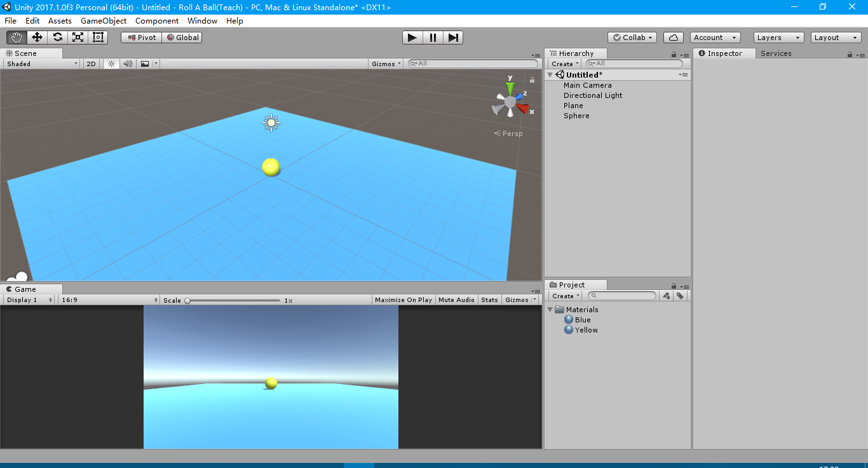This screenshot has height=468, width=868.
Task: Search by label icon in Project
Action: point(680,296)
